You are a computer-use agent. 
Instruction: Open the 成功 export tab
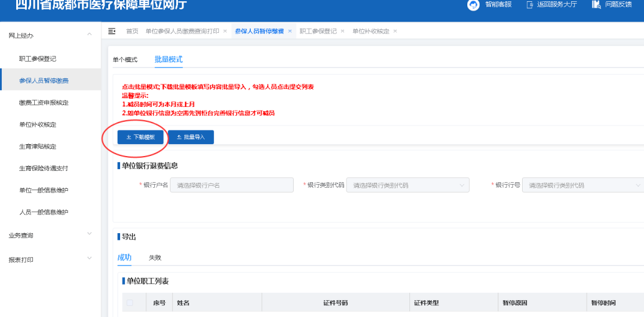point(124,257)
